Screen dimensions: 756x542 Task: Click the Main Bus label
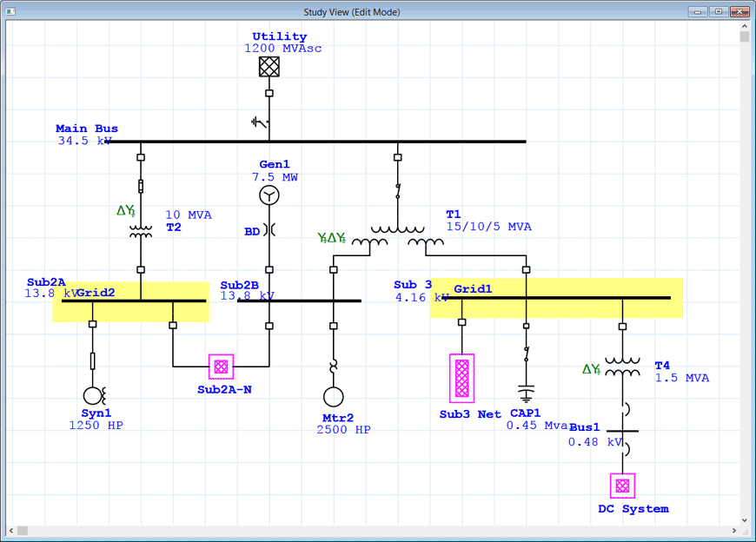pos(87,129)
